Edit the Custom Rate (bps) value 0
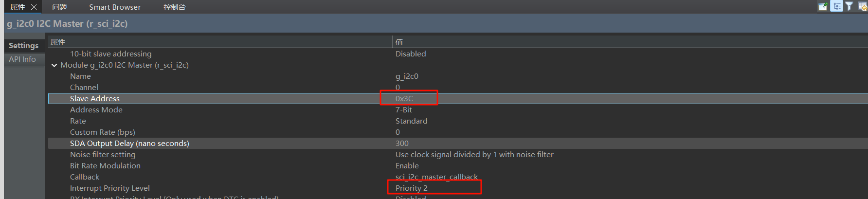Viewport: 868px width, 199px height. tap(398, 132)
